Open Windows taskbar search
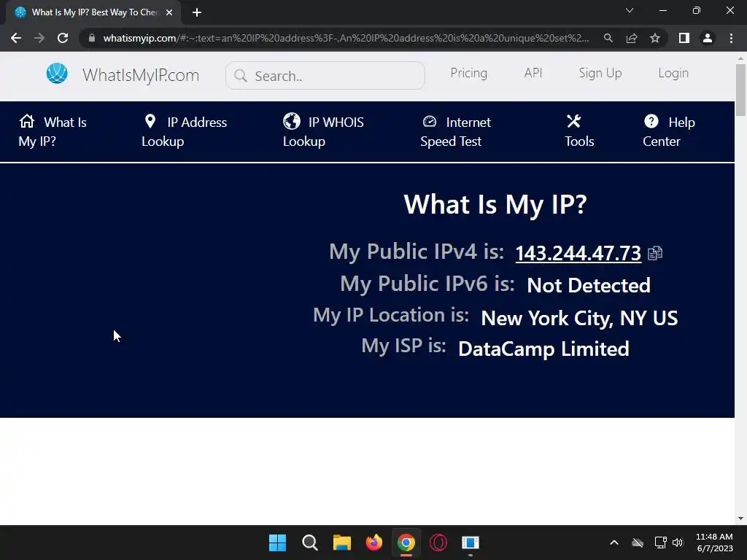Image resolution: width=747 pixels, height=560 pixels. pyautogui.click(x=309, y=542)
